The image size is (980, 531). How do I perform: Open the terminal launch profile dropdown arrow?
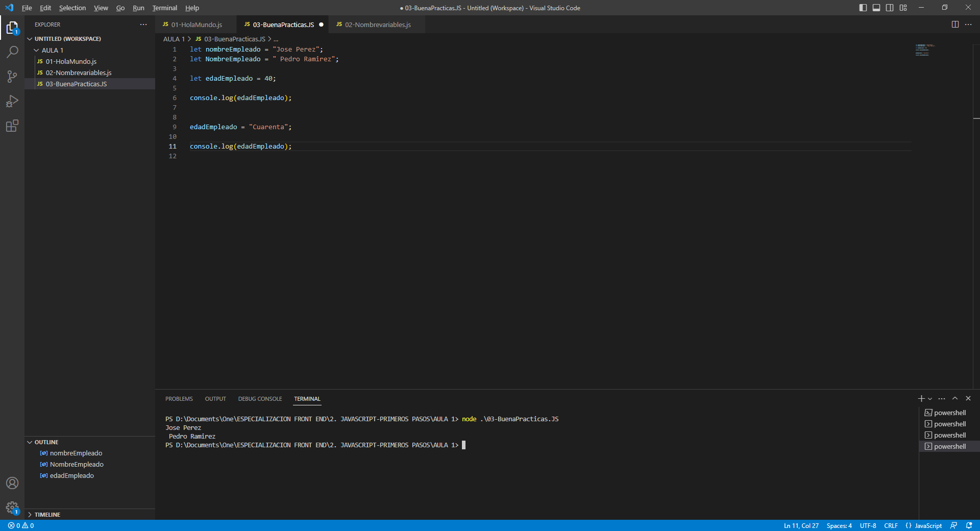coord(930,399)
